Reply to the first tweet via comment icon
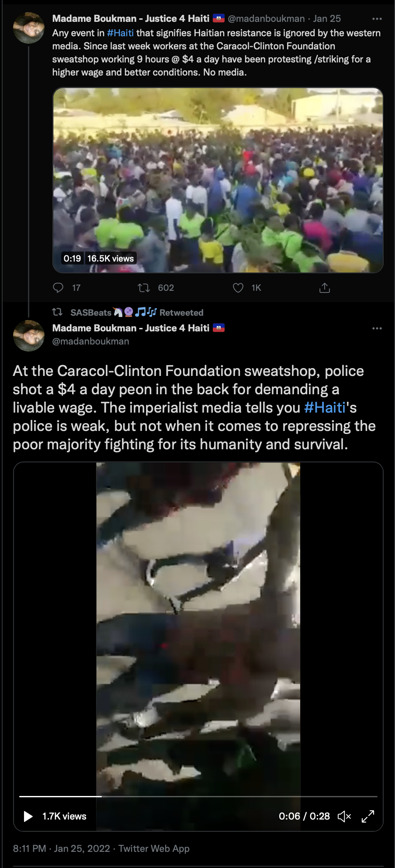Image resolution: width=395 pixels, height=868 pixels. (x=58, y=288)
